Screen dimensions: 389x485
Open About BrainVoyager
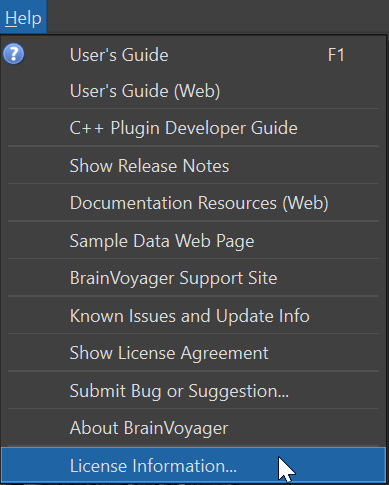point(193,428)
